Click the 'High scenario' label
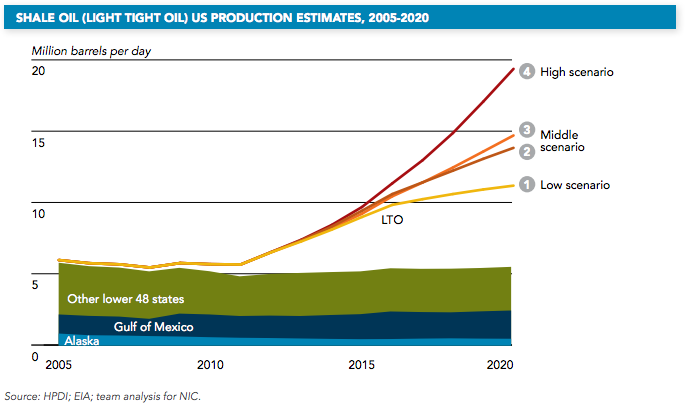The image size is (688, 411). [x=577, y=72]
